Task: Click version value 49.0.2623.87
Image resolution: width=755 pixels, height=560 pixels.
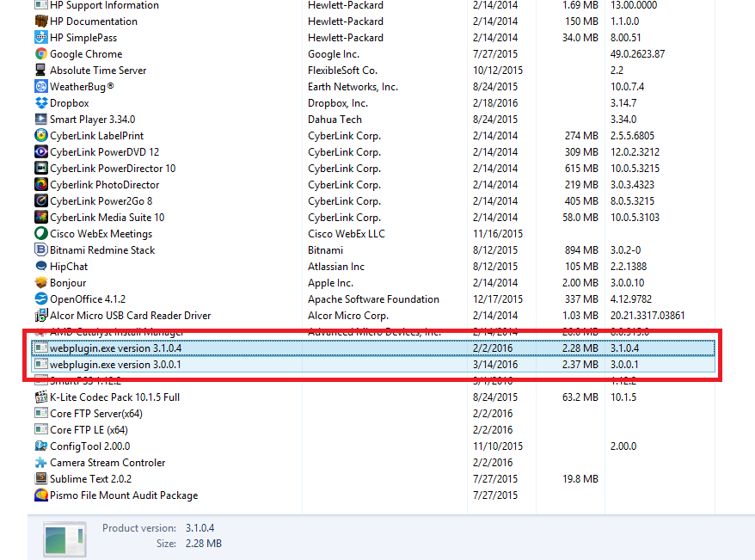Action: (637, 54)
